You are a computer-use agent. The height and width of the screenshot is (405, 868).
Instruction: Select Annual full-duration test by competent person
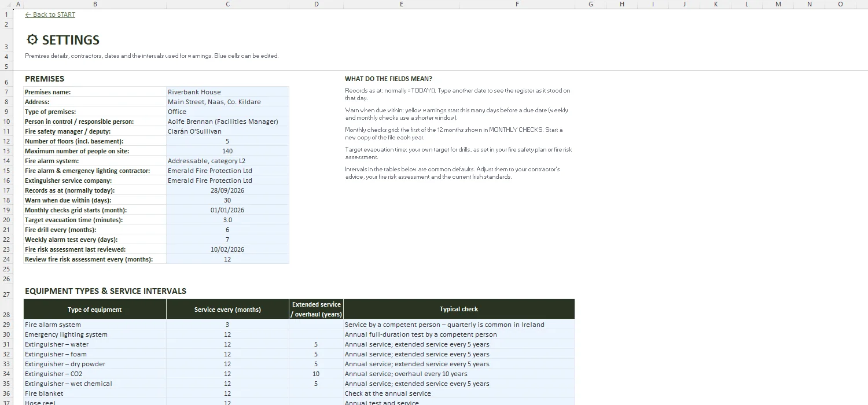point(459,334)
